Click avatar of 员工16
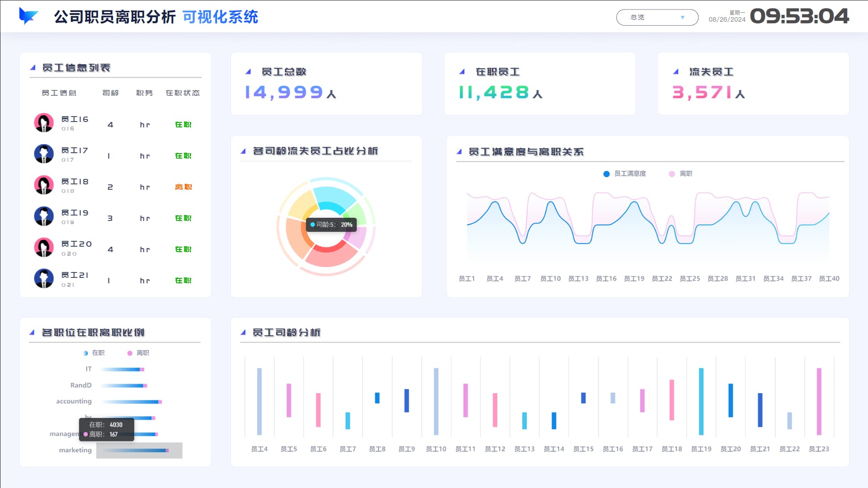Image resolution: width=868 pixels, height=488 pixels. [44, 122]
